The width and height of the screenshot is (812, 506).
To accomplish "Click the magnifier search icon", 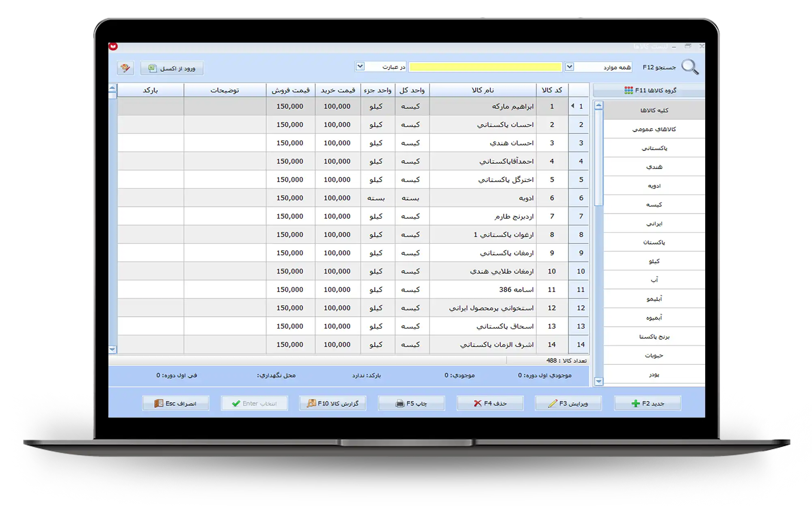I will point(690,67).
